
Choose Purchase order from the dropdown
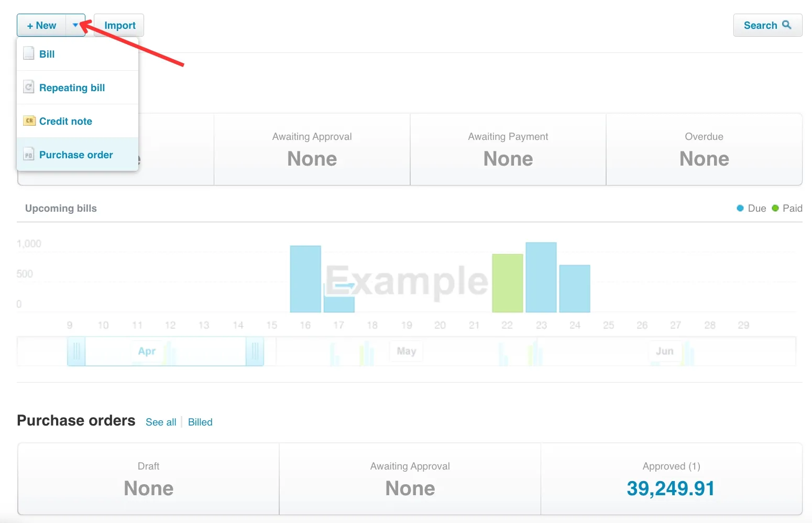click(78, 155)
